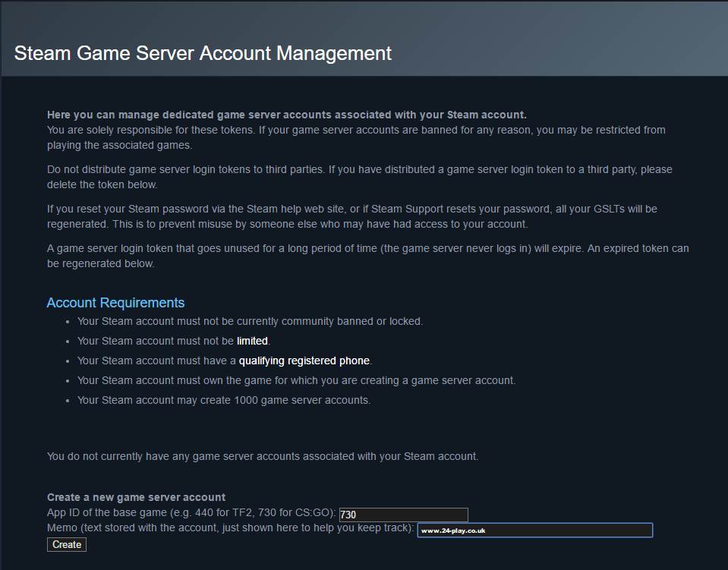Click the "You are solely responsible for these tokens" paragraph
Image resolution: width=728 pixels, height=570 pixels.
(x=356, y=137)
